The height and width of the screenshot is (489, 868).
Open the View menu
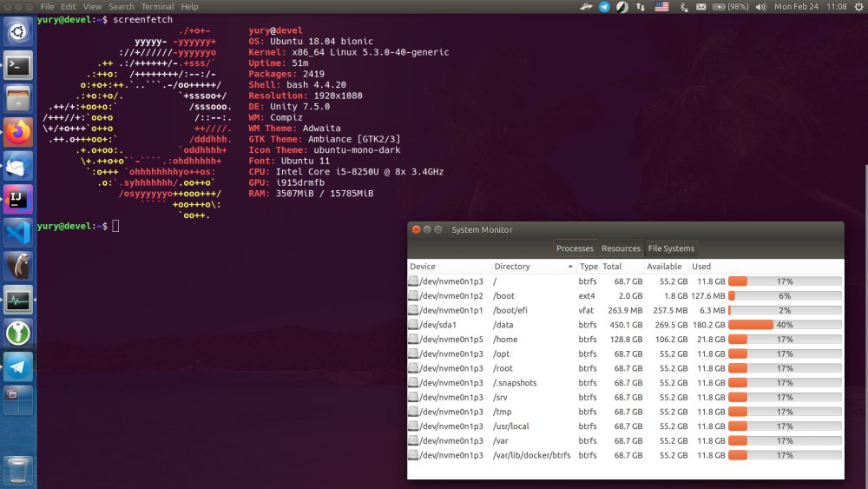pos(92,7)
